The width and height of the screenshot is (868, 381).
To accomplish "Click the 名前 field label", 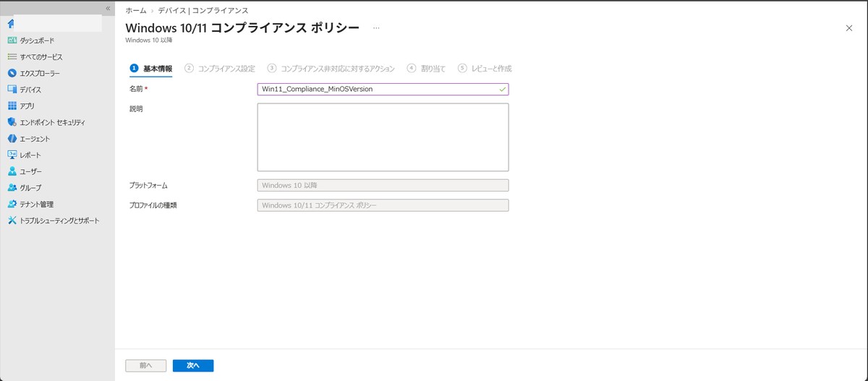I will pyautogui.click(x=136, y=89).
